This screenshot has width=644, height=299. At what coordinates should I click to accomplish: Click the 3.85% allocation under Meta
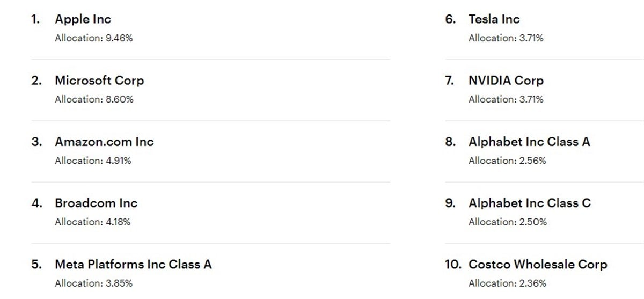click(93, 283)
